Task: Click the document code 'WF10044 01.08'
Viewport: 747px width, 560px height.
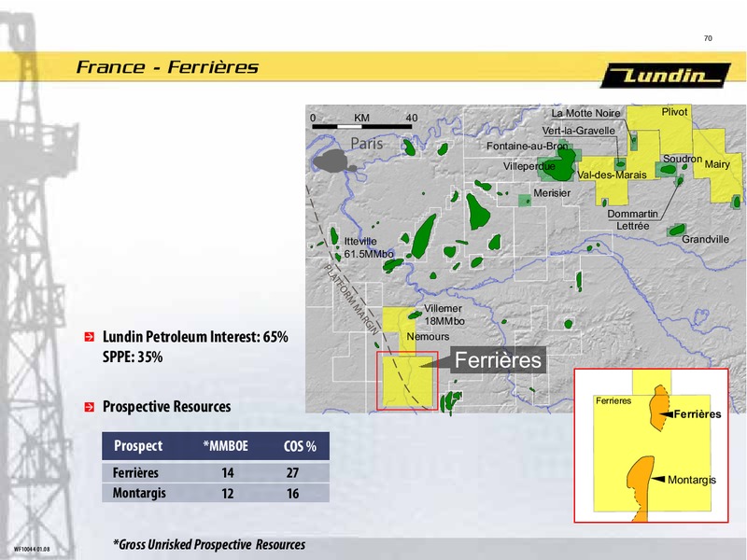Action: click(32, 549)
